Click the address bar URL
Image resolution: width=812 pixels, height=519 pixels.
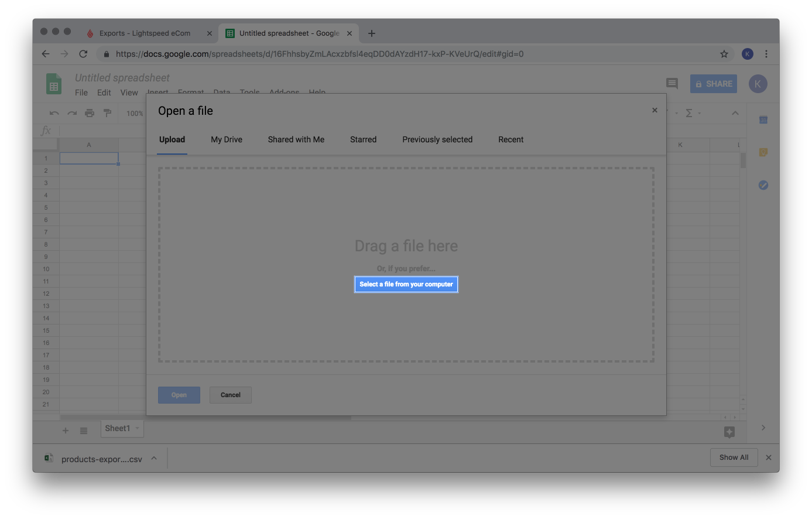pos(320,54)
